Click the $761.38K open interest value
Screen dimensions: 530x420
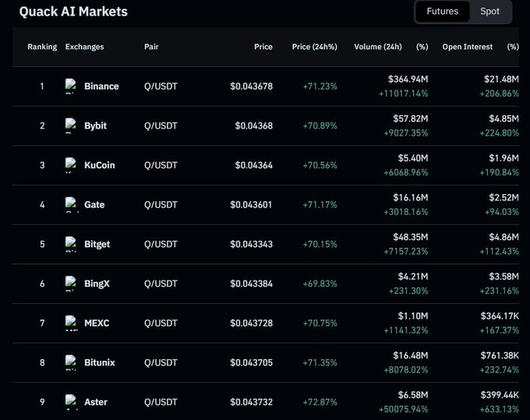(500, 355)
